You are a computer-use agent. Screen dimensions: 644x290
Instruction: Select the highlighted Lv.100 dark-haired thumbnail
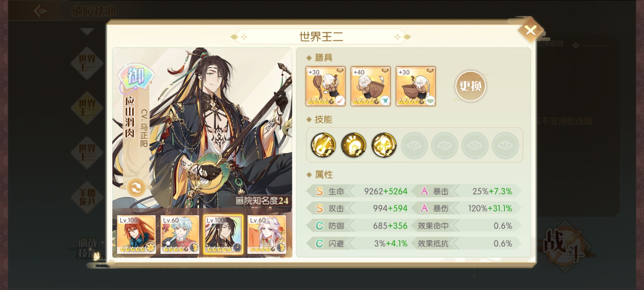pos(223,234)
